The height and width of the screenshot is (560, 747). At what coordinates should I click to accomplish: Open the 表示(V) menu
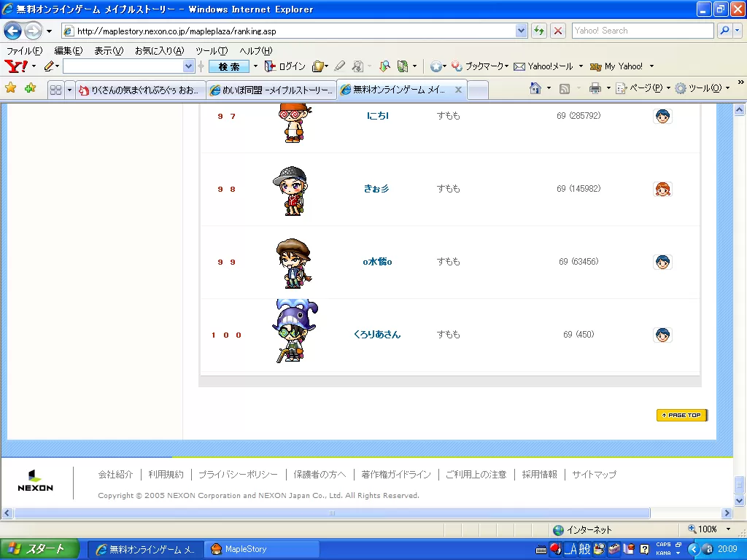(x=109, y=50)
